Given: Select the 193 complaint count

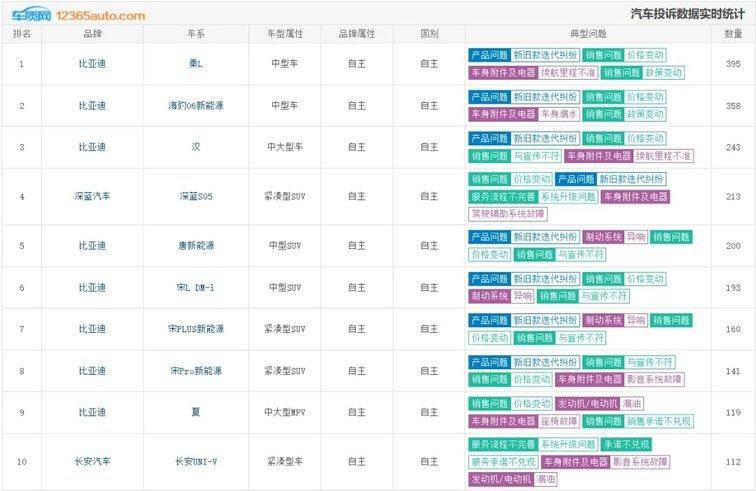Looking at the screenshot, I should click(733, 287).
